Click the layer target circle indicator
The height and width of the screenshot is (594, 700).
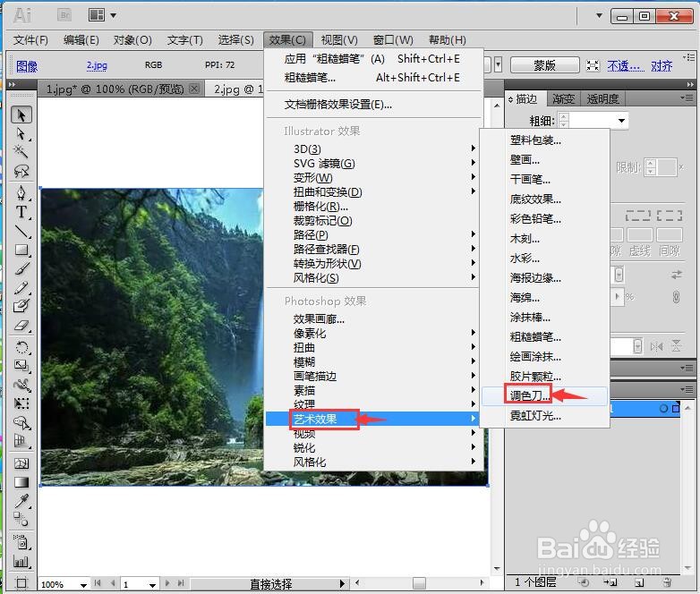[663, 408]
